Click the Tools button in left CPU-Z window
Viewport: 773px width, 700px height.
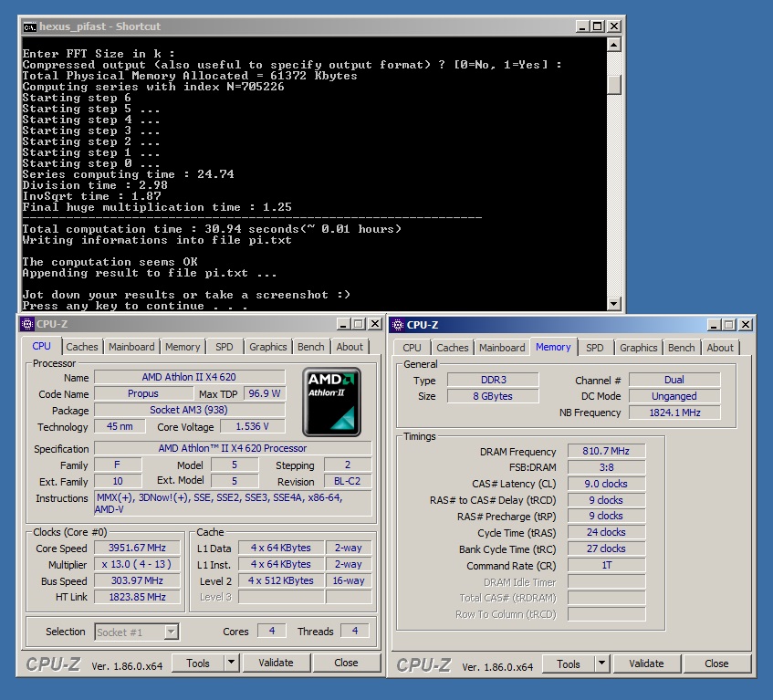[x=198, y=663]
